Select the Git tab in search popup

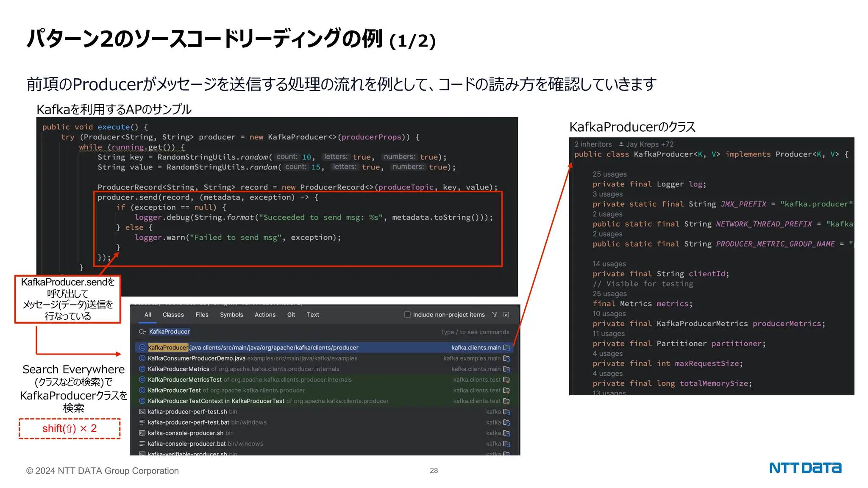tap(291, 315)
